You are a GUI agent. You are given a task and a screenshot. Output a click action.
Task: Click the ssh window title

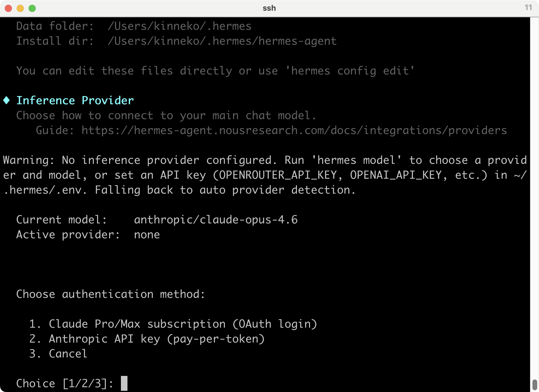click(x=269, y=8)
